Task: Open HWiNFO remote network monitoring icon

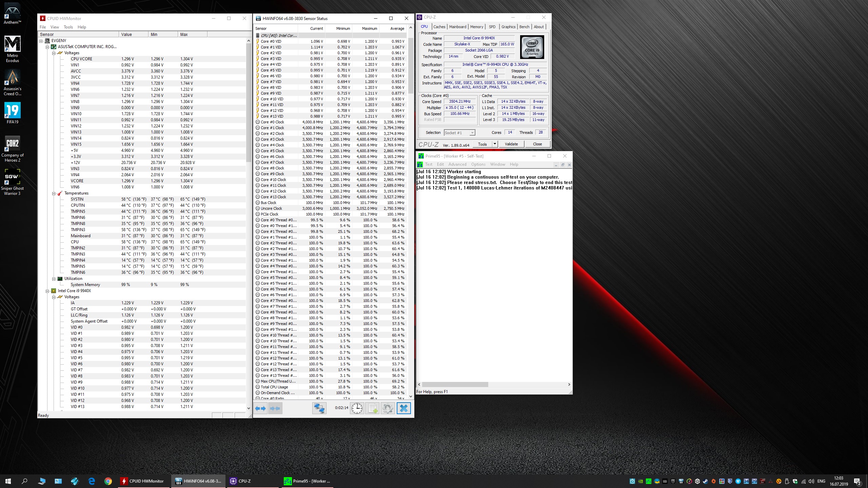Action: [319, 408]
